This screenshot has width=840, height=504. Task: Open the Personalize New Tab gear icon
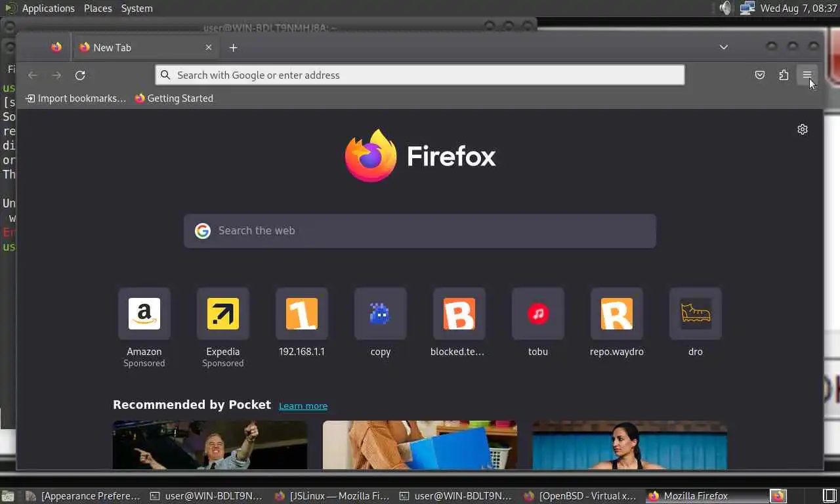(803, 129)
